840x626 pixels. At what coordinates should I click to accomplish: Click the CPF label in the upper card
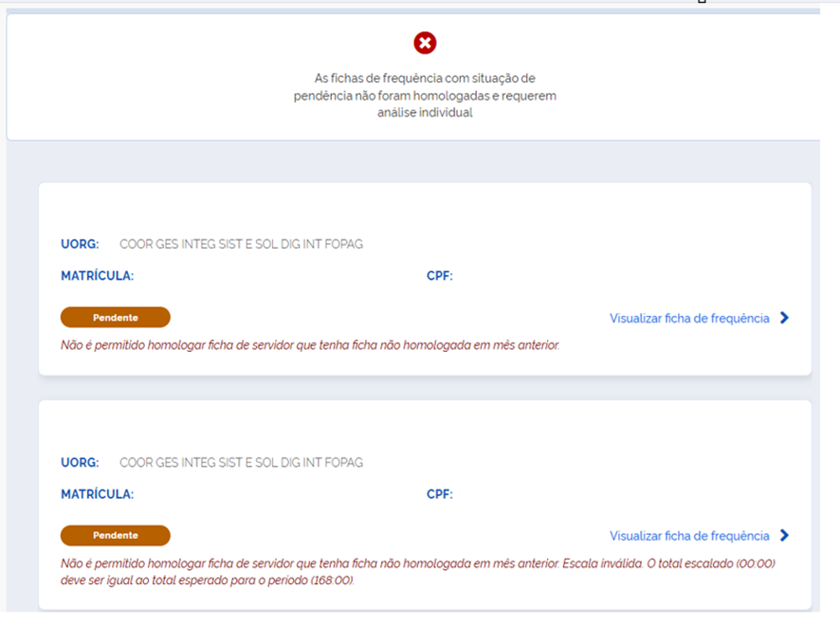point(439,275)
